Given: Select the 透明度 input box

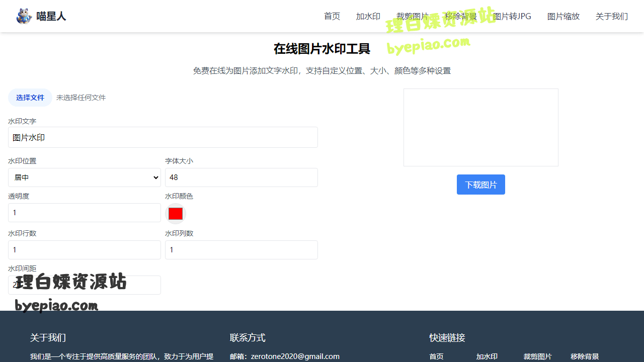Looking at the screenshot, I should tap(84, 213).
